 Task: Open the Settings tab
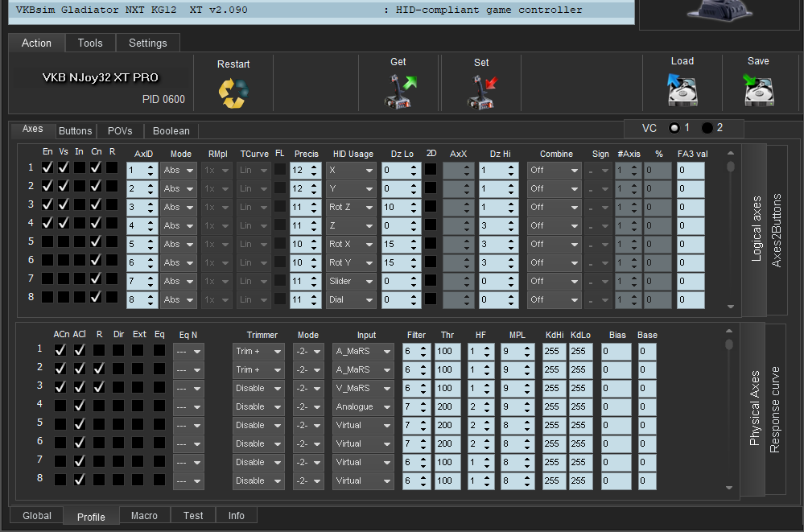tap(147, 43)
